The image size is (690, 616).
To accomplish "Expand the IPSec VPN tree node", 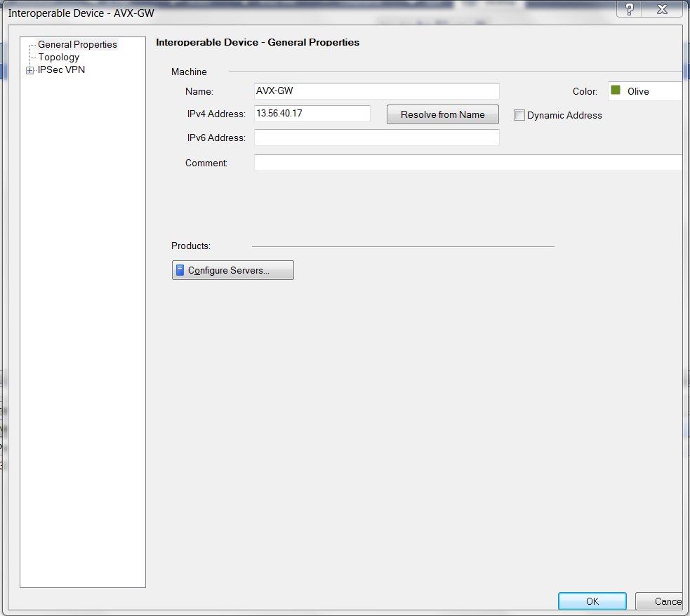I will click(x=29, y=70).
